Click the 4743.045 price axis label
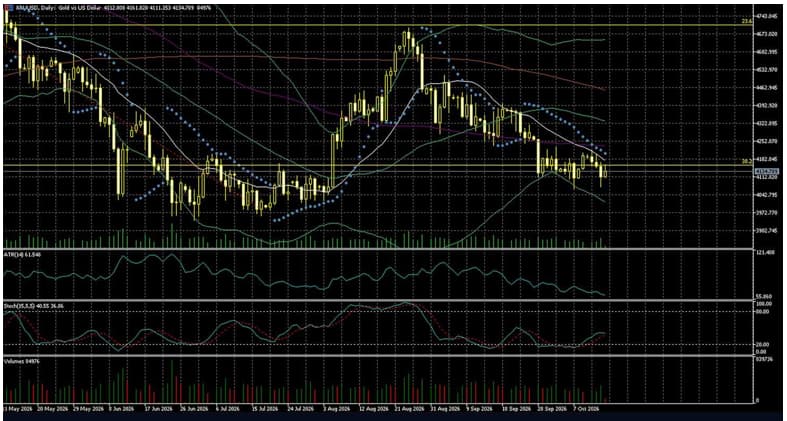The width and height of the screenshot is (787, 421). coord(767,17)
